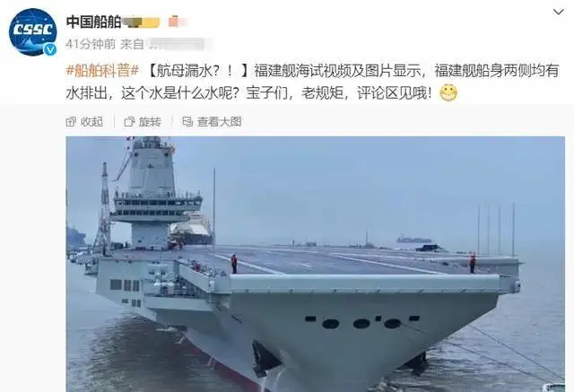Click the blue verified V badge
Image resolution: width=574 pixels, height=392 pixels.
click(x=50, y=49)
